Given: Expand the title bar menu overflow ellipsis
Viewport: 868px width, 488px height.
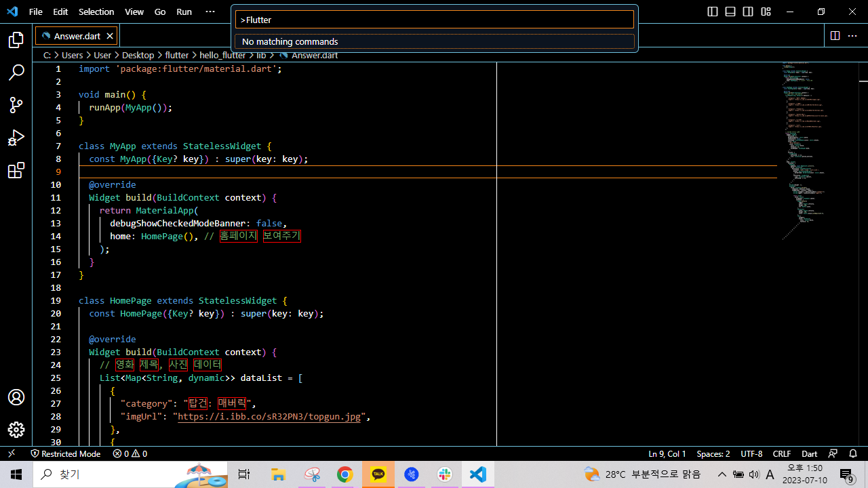Looking at the screenshot, I should (x=210, y=12).
